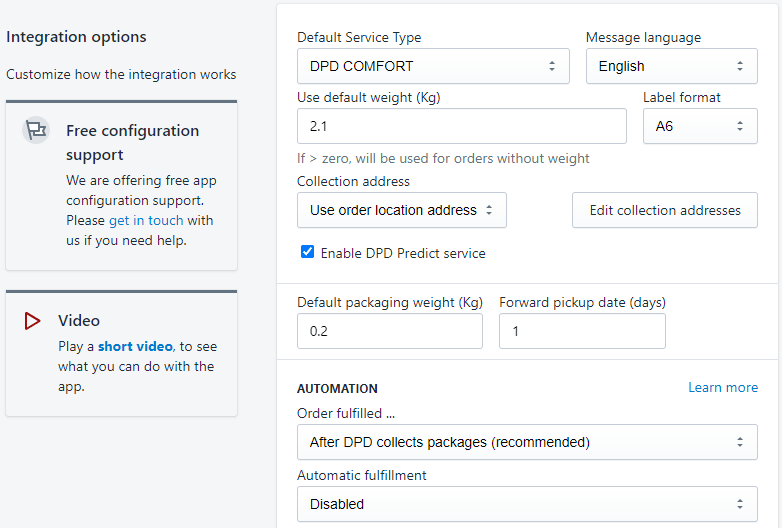This screenshot has height=528, width=782.
Task: Click the Forward pickup date (days) label
Action: coord(583,302)
